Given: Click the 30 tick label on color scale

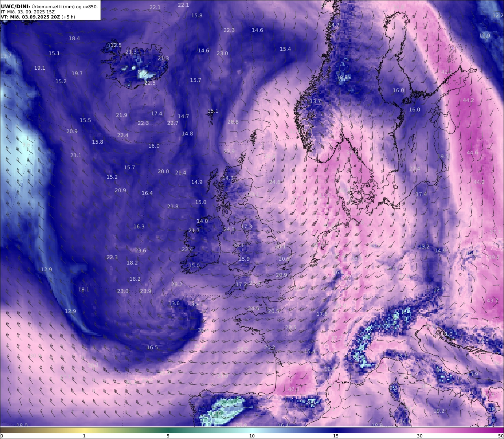Looking at the screenshot, I should (420, 436).
